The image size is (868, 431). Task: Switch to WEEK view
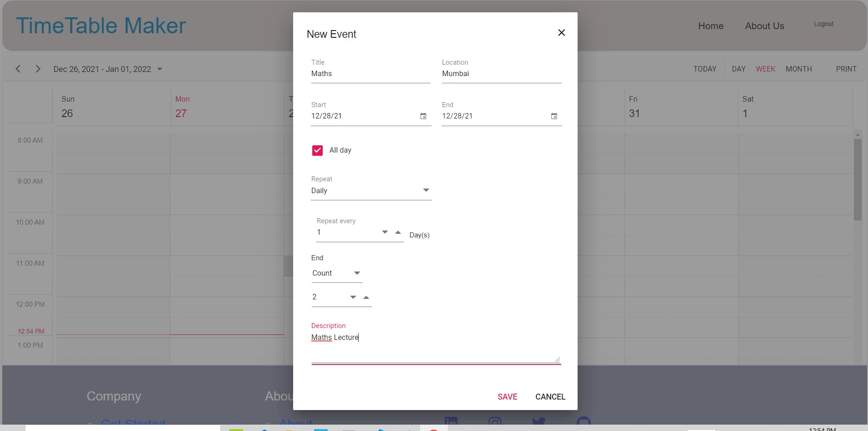click(765, 69)
